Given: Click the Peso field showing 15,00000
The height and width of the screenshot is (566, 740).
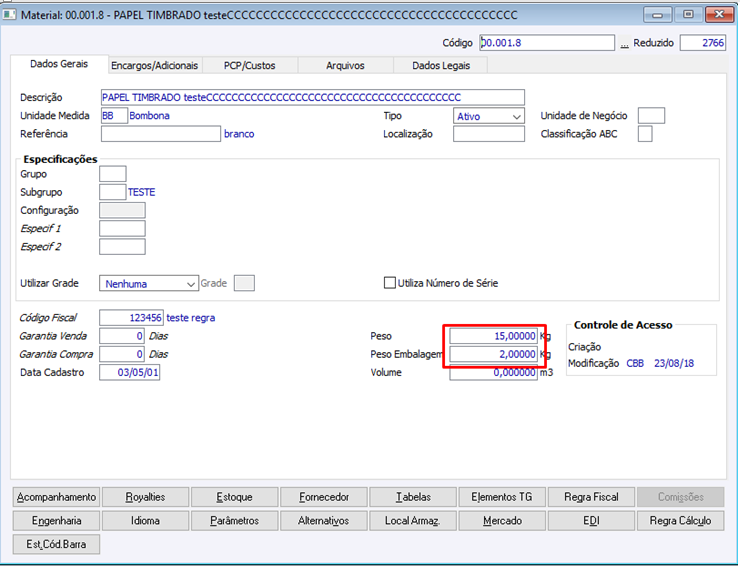Looking at the screenshot, I should [493, 336].
